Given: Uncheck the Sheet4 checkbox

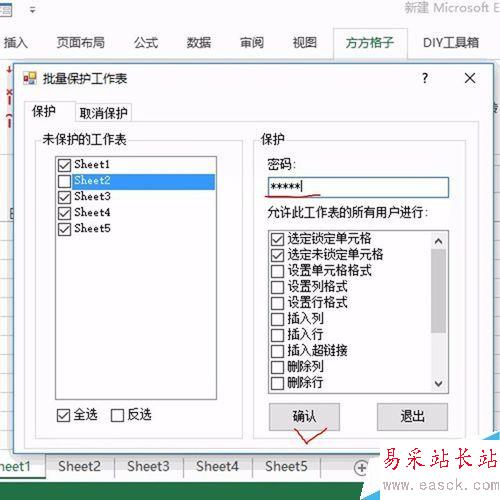Looking at the screenshot, I should point(64,213).
